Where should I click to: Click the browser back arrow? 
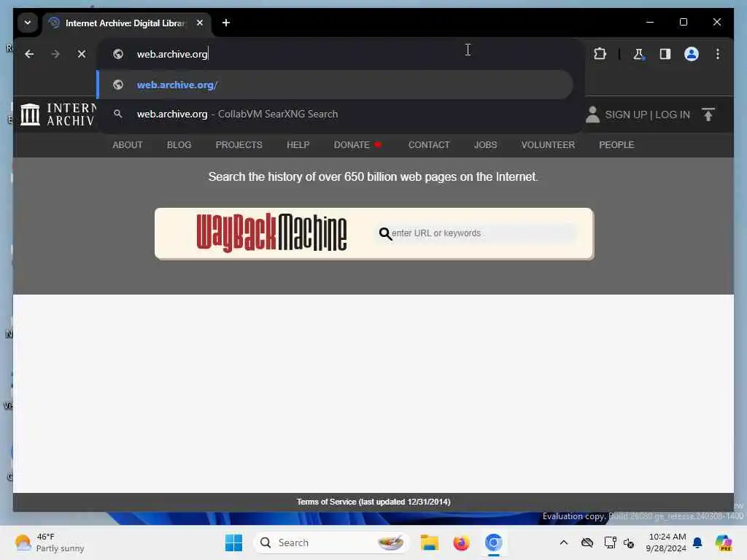click(29, 54)
